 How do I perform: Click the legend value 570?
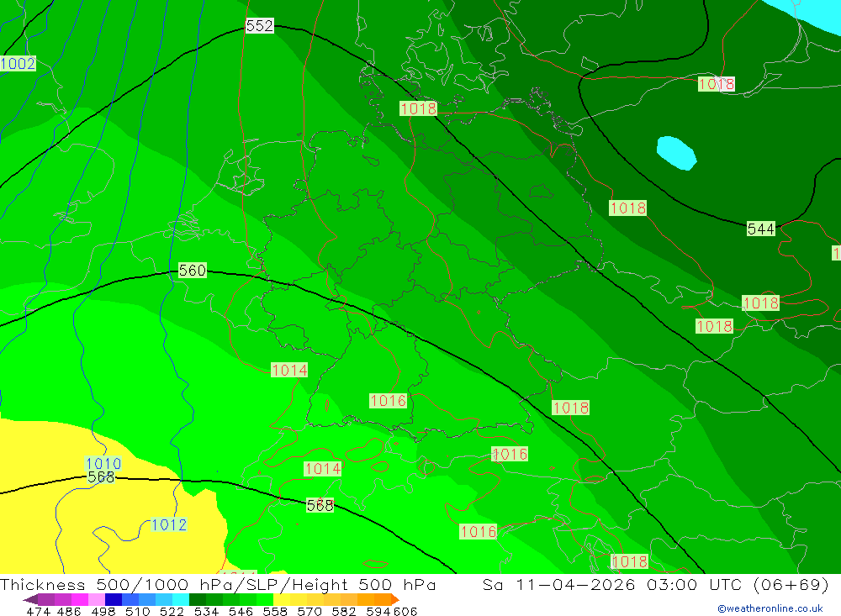pyautogui.click(x=309, y=611)
